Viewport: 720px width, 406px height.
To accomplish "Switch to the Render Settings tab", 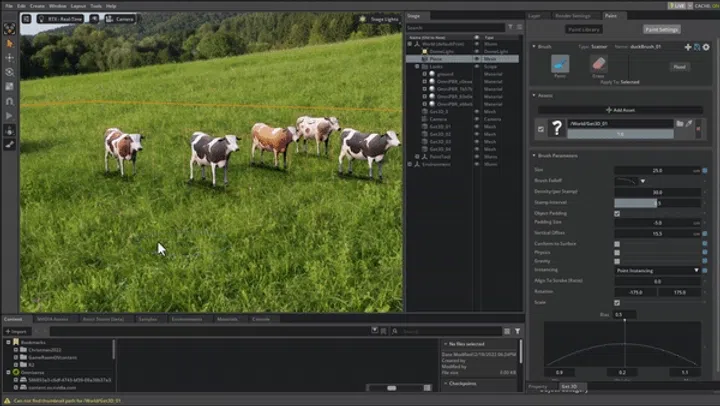I will point(572,15).
